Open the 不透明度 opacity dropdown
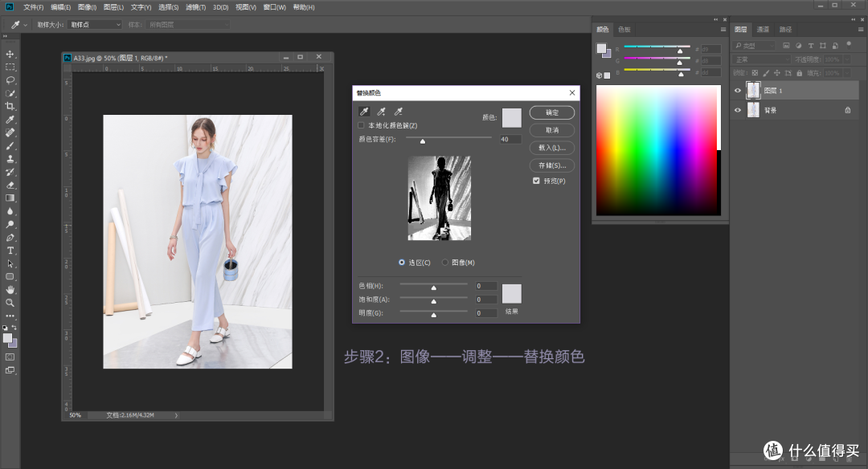The width and height of the screenshot is (868, 469). click(849, 59)
